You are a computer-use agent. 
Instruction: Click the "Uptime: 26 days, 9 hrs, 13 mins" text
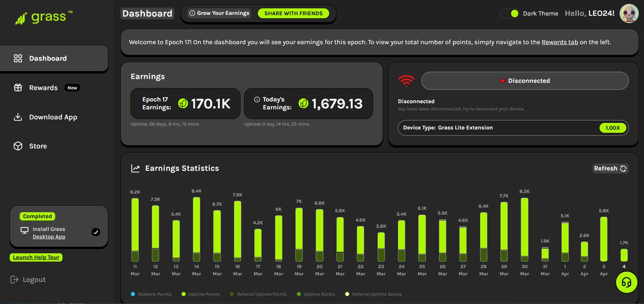pos(165,124)
